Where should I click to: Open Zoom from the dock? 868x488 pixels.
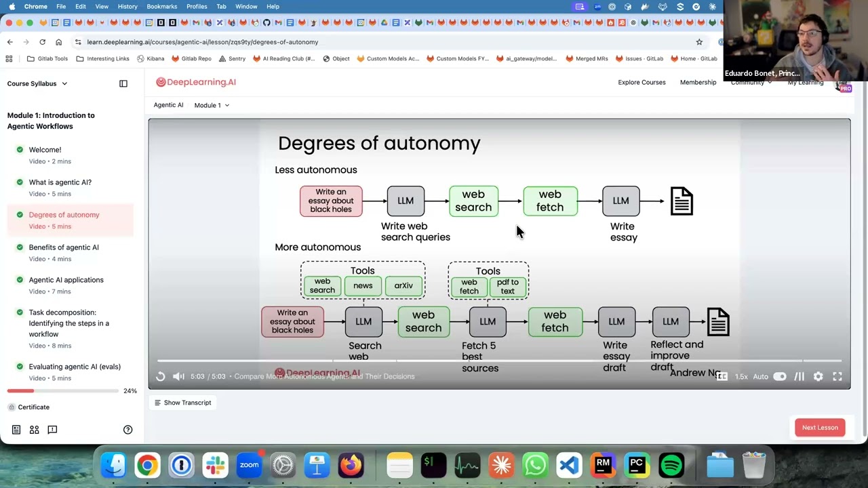pos(249,465)
